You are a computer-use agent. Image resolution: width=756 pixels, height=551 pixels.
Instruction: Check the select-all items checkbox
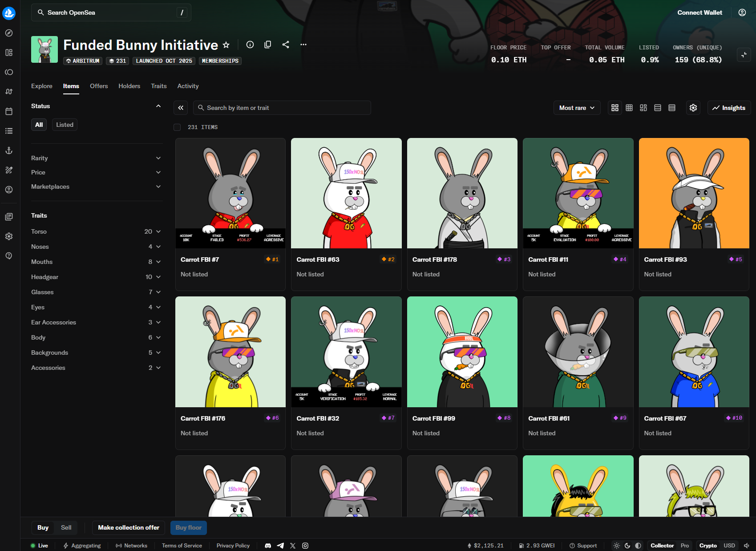[177, 127]
